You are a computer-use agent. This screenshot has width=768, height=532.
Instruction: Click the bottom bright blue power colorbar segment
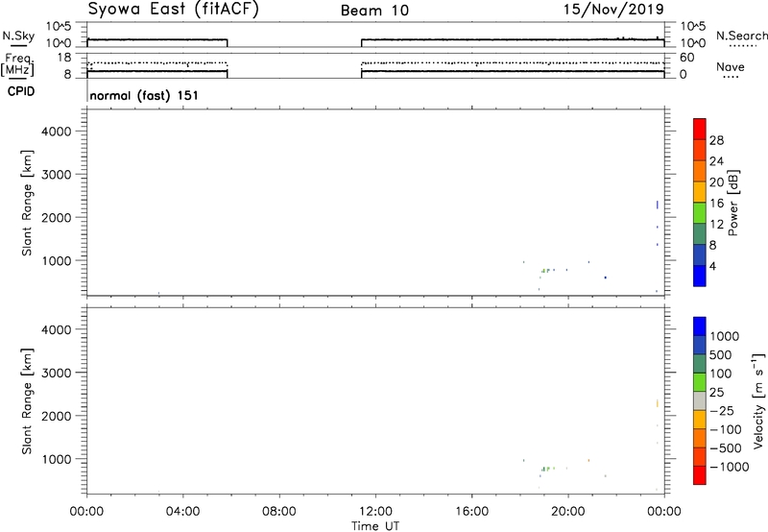(700, 276)
